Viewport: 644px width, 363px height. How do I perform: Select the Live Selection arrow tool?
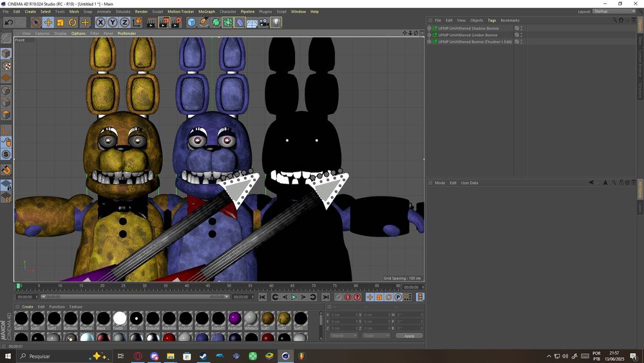point(35,22)
